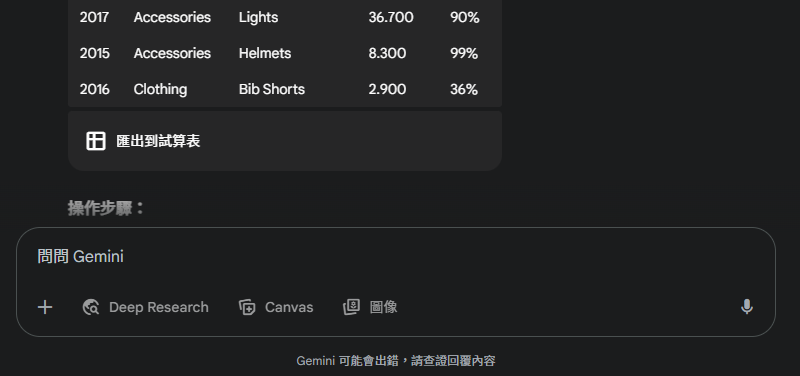Click the 操作步驟 heading text

pos(106,208)
